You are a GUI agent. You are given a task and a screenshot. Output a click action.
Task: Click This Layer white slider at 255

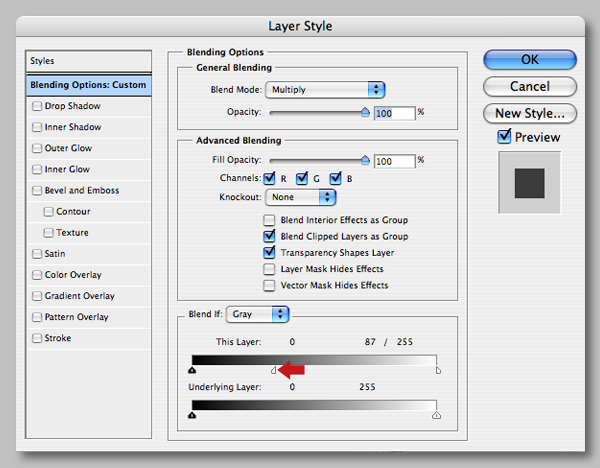point(438,370)
